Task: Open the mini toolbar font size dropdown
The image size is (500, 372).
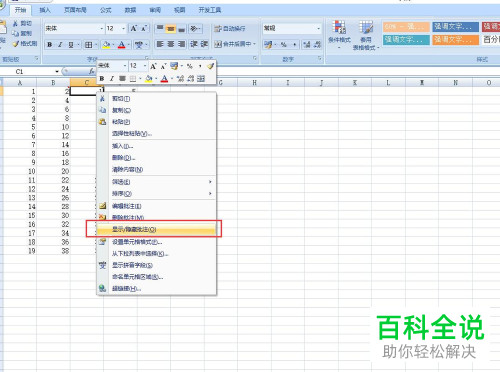Action: [x=145, y=66]
